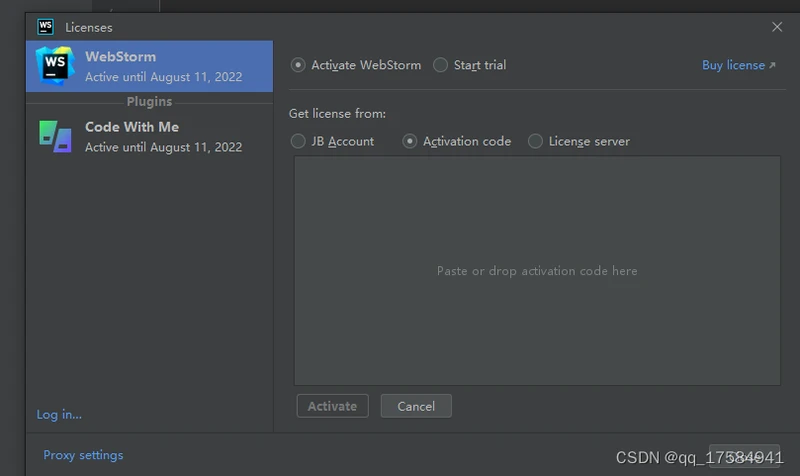Pick the Activation code radio button
800x476 pixels.
tap(410, 141)
